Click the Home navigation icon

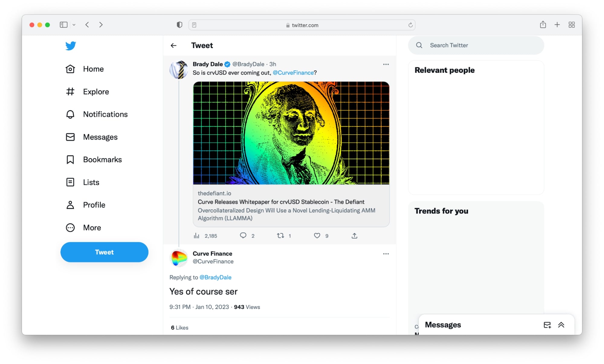pos(70,68)
